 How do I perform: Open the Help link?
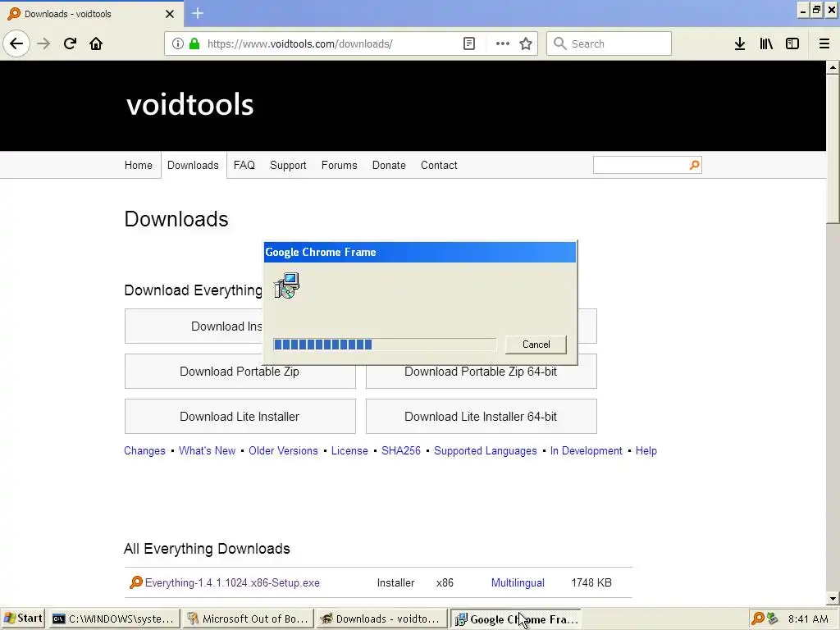coord(646,450)
